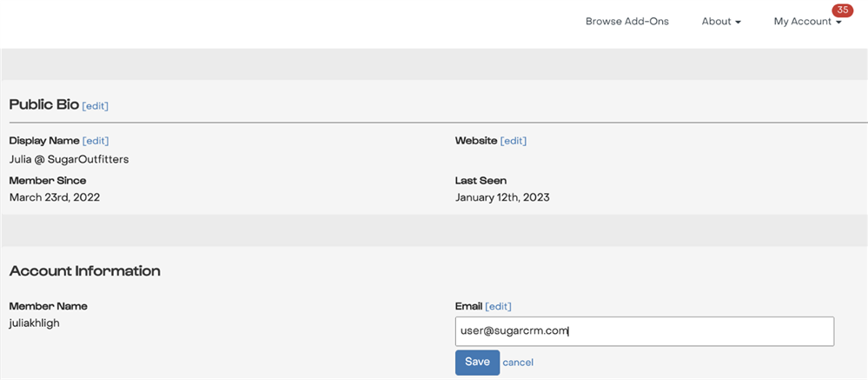Click edit next to Website
This screenshot has height=380, width=868.
click(514, 141)
